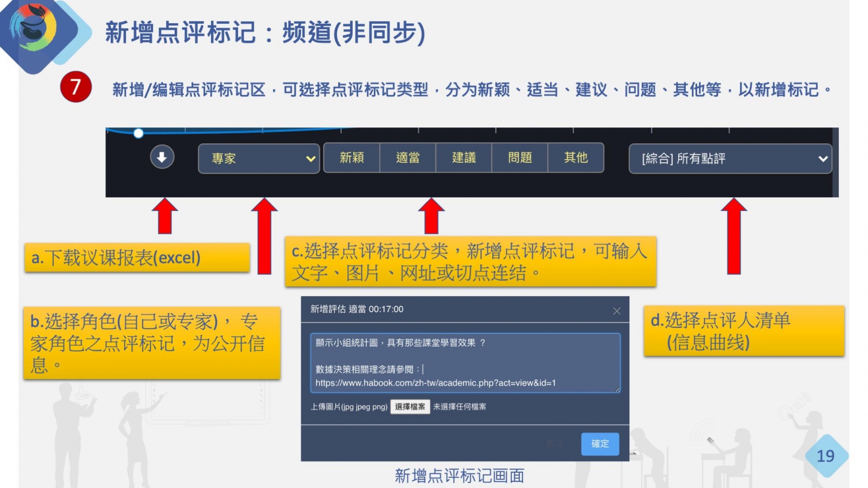Click the red arrow under 所有點評 dropdown
Image resolution: width=868 pixels, height=488 pixels.
[733, 236]
